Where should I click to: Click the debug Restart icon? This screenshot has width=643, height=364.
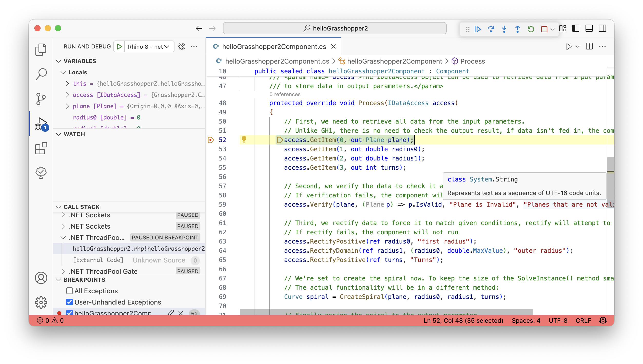pos(531,29)
